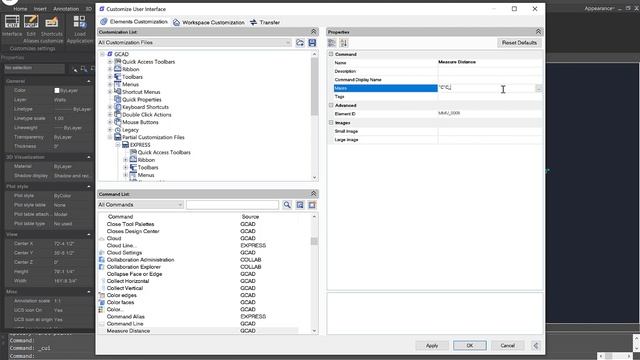Collapse the Customization List panel
The image size is (640, 360).
(313, 32)
